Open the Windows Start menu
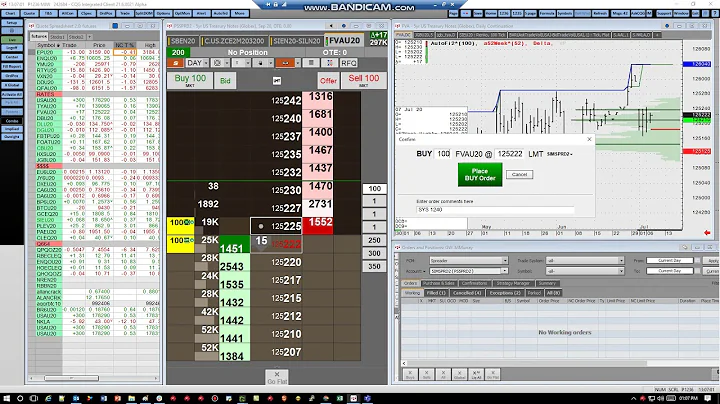The image size is (720, 404). pos(6,398)
